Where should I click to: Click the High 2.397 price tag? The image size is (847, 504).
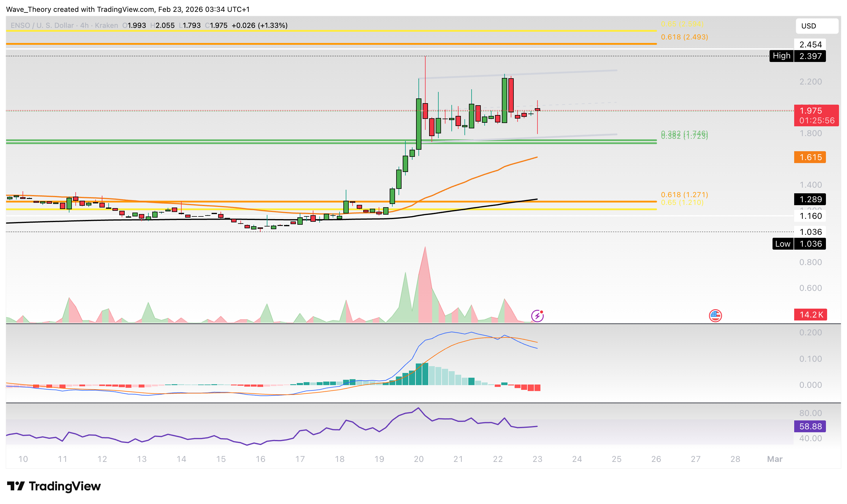coord(797,56)
